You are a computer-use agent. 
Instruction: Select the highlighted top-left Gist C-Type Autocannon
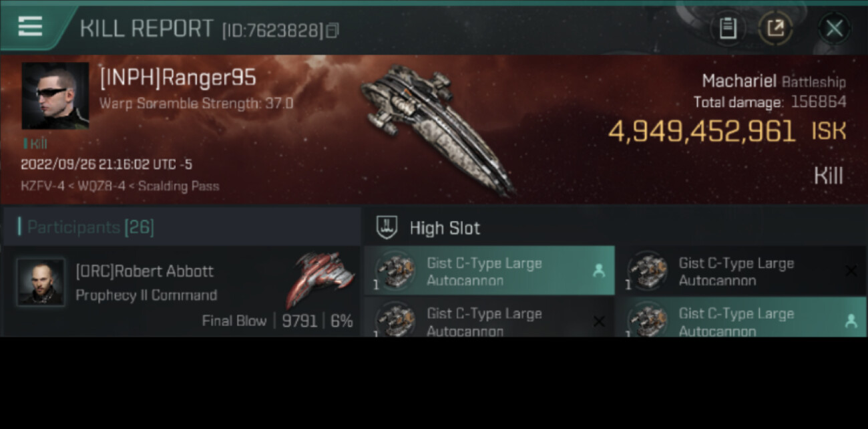click(489, 271)
